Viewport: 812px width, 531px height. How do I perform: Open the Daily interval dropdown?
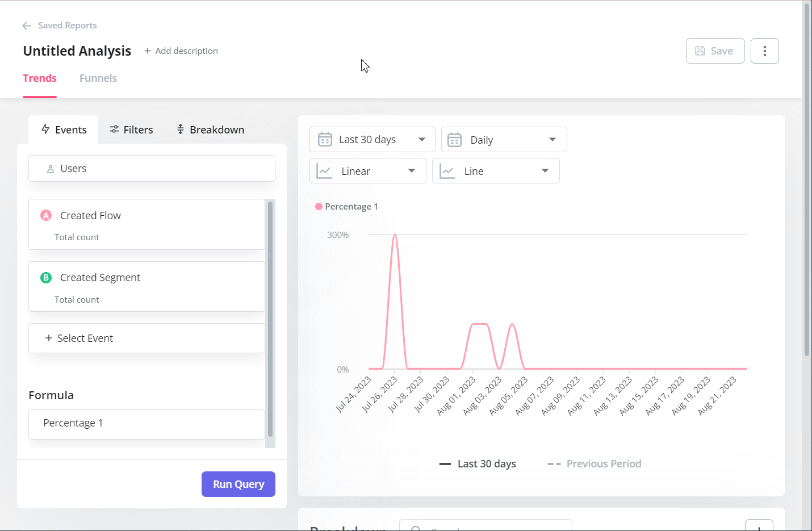coord(504,140)
